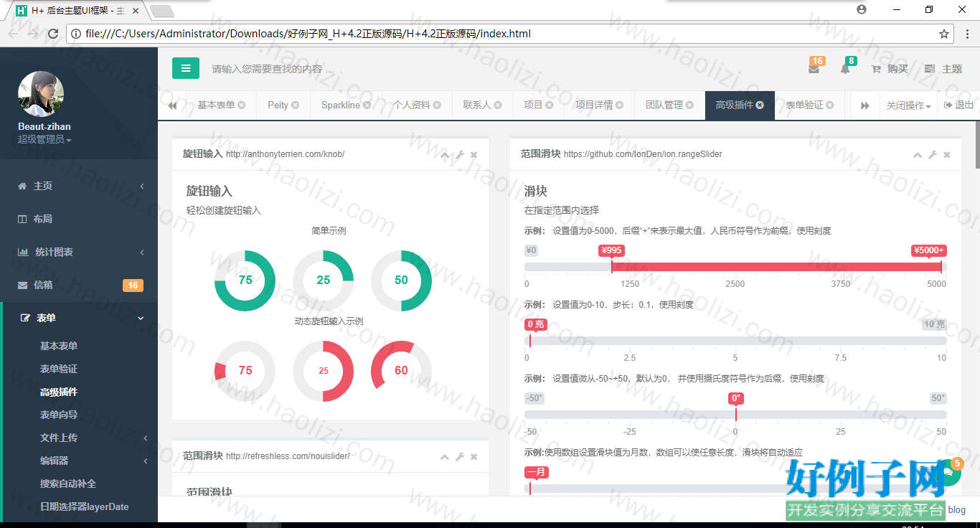Expand 文件上传 sidebar submenu
The width and height of the screenshot is (980, 528).
(80, 438)
